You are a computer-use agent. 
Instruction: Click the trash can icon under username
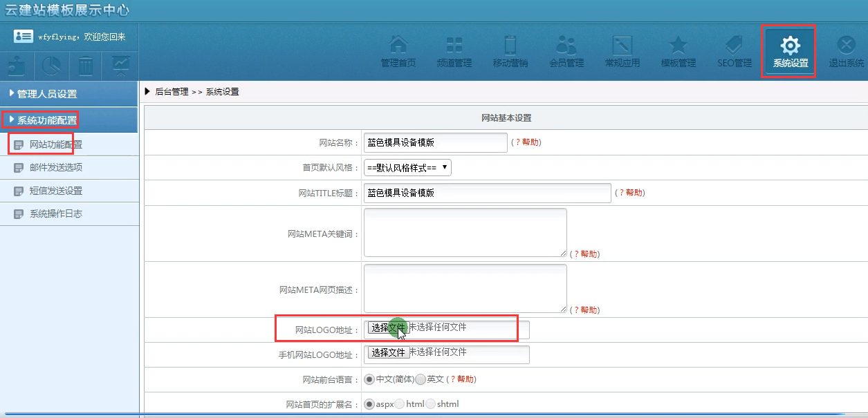coord(86,66)
